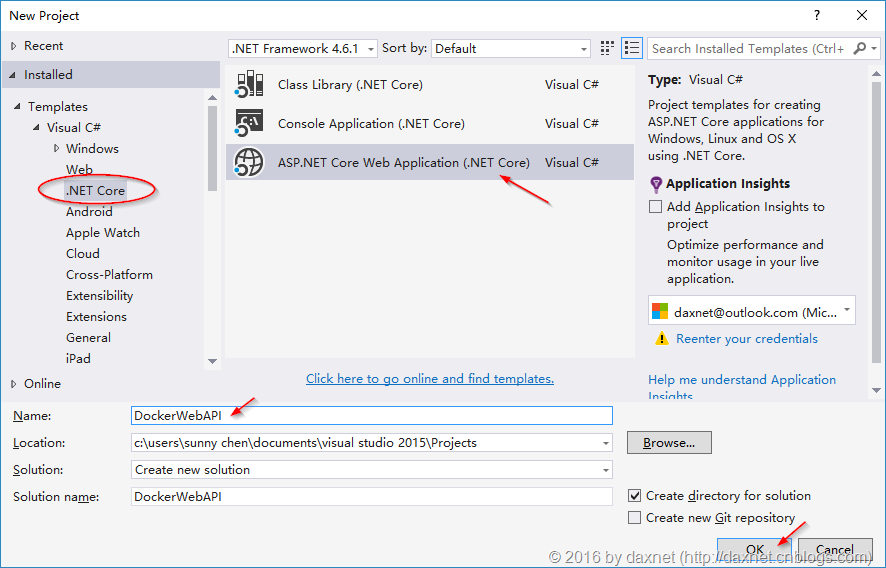This screenshot has height=568, width=886.
Task: Select 'Class Library (.NET Core)' template name
Action: click(x=350, y=85)
